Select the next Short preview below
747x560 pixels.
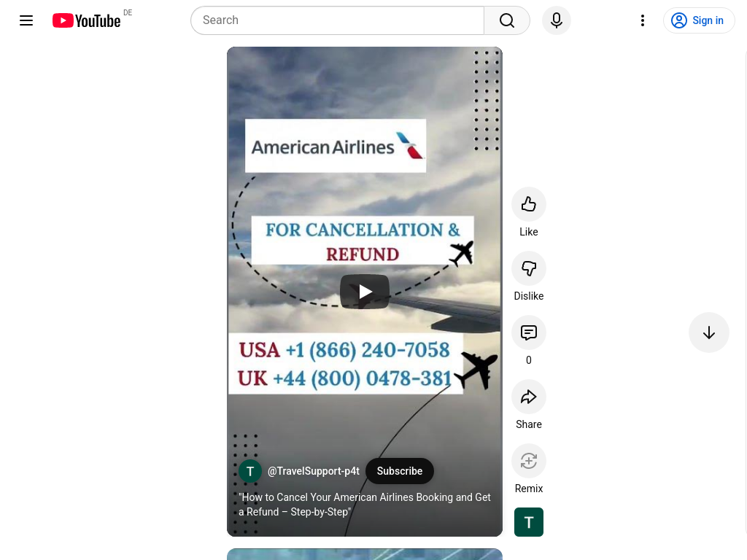coord(365,554)
